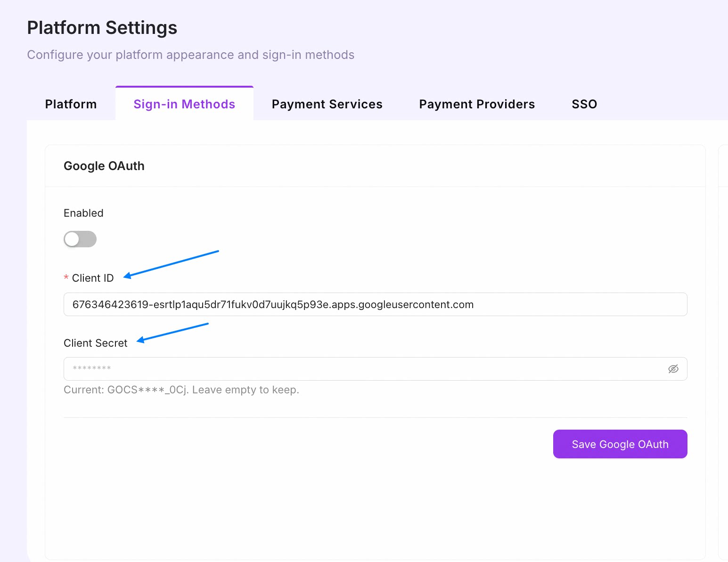Select the Sign-in Methods tab

click(x=184, y=104)
